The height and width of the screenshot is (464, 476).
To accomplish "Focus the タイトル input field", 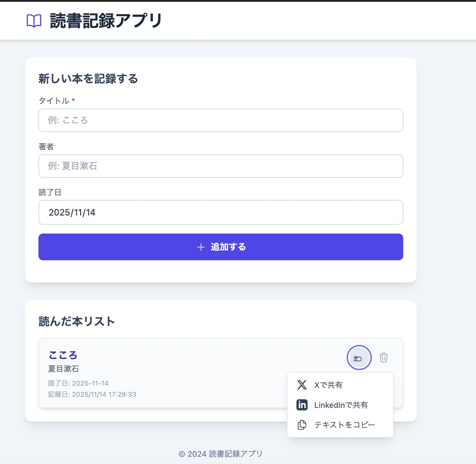I will click(221, 120).
